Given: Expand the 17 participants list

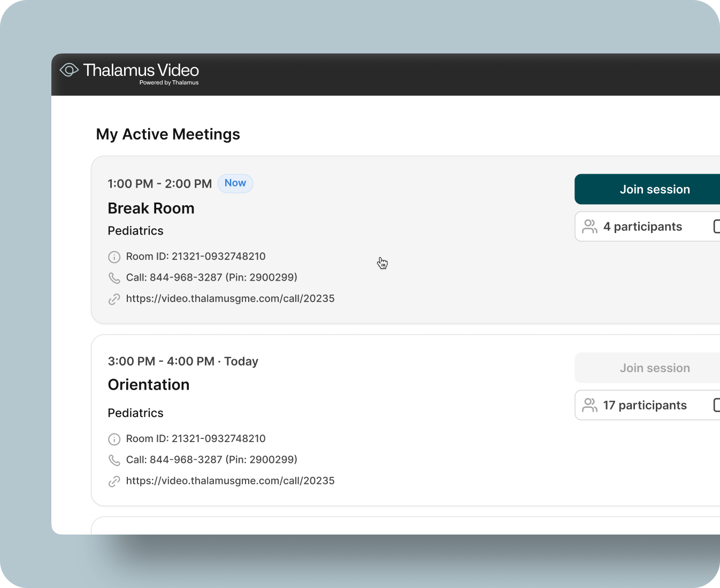Looking at the screenshot, I should tap(645, 405).
